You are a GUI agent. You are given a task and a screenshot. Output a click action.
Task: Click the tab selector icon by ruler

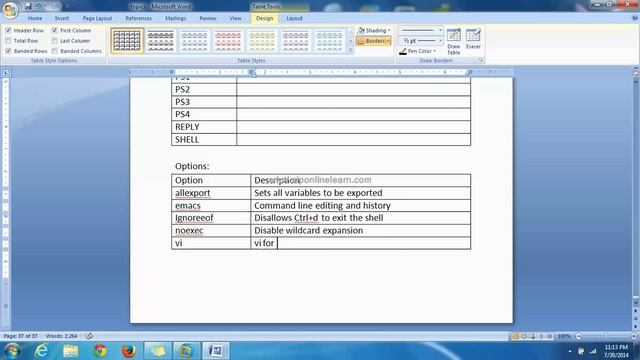tap(6, 72)
